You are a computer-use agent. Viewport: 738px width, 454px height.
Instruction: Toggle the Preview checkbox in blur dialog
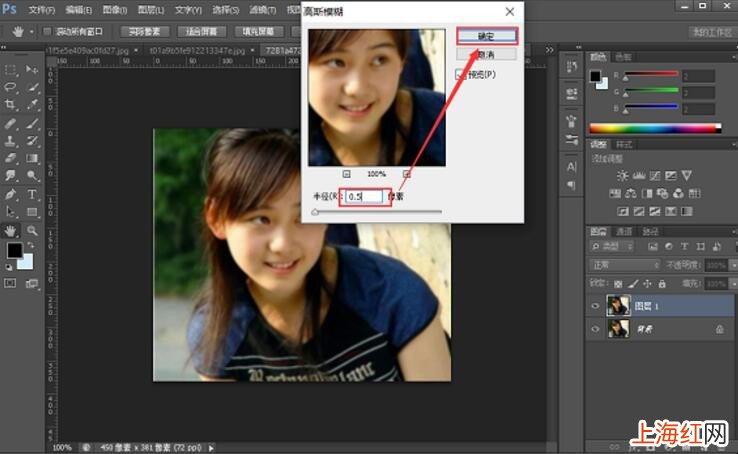[459, 74]
